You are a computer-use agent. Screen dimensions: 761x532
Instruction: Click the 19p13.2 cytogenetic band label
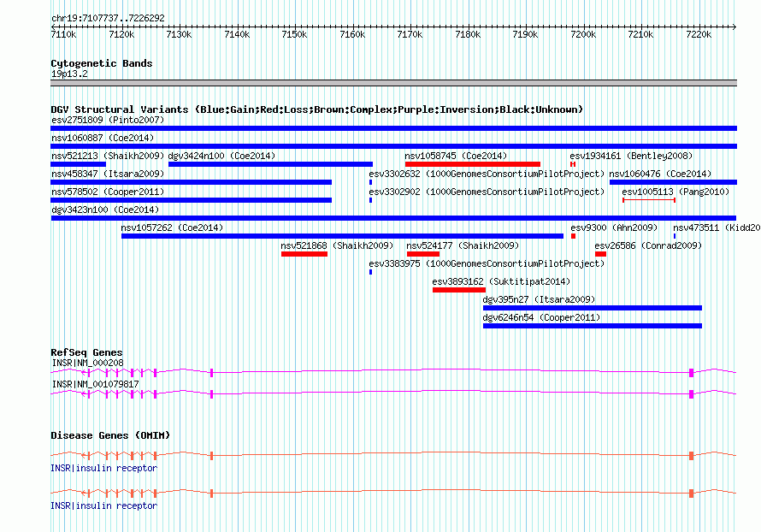pyautogui.click(x=69, y=74)
